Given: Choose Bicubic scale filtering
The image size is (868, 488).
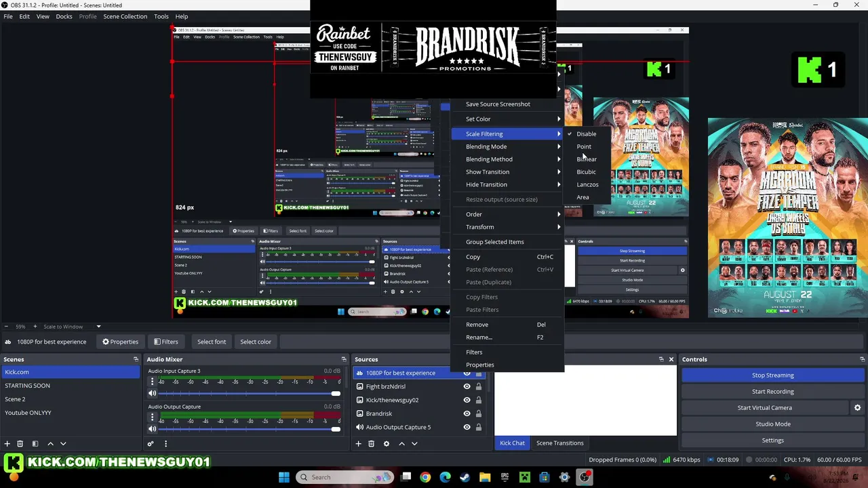Looking at the screenshot, I should (586, 172).
